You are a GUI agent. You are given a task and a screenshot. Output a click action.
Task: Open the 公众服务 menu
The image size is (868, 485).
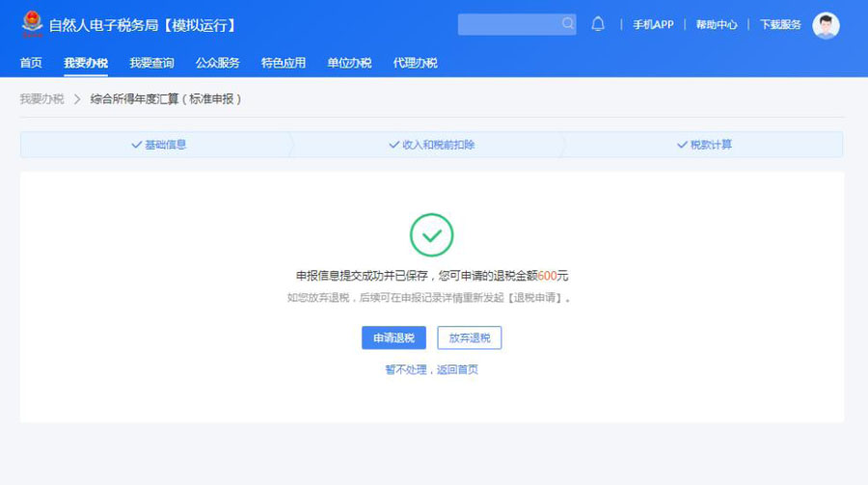click(217, 63)
